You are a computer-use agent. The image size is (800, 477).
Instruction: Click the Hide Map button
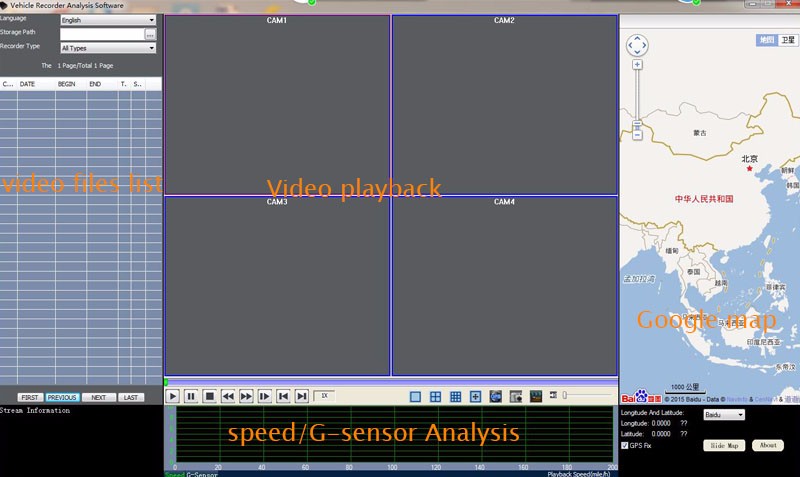click(724, 445)
